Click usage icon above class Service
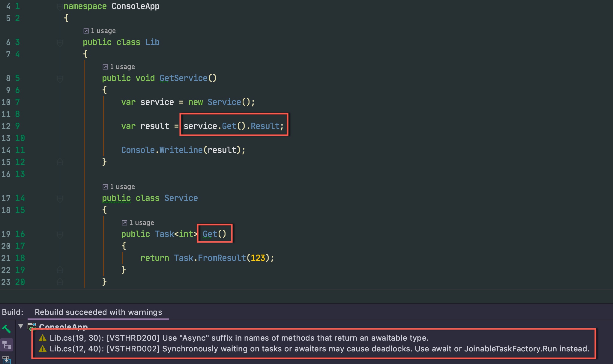 pyautogui.click(x=105, y=187)
